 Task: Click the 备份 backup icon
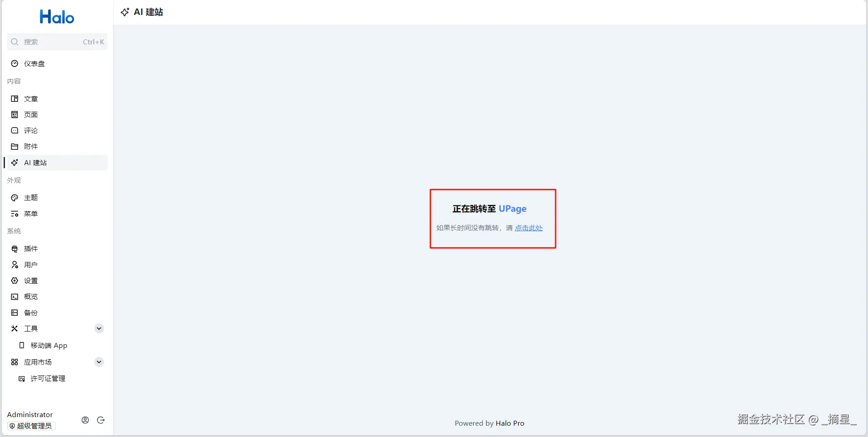14,313
